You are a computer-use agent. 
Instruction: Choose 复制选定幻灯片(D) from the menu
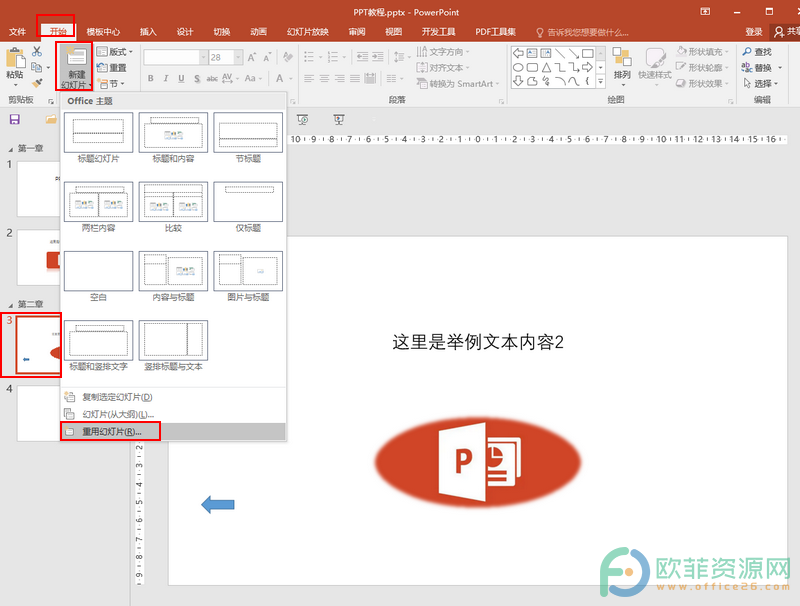tap(173, 397)
